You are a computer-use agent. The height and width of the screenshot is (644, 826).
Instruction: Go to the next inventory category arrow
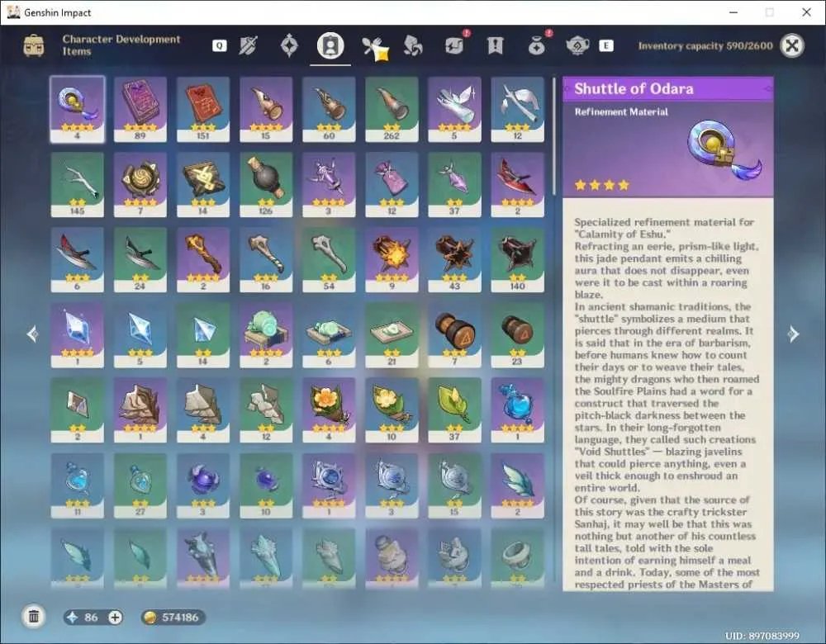[x=793, y=334]
